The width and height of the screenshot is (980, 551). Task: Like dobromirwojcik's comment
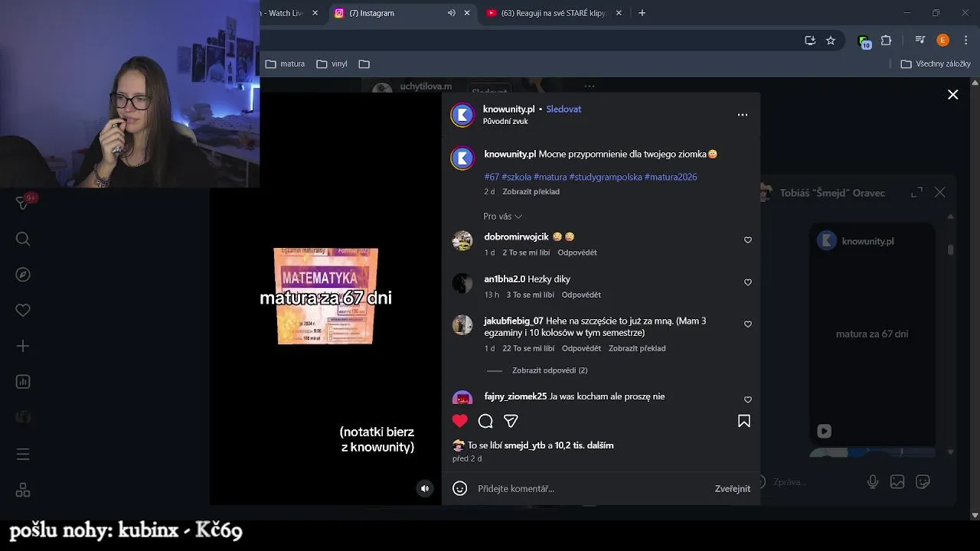coord(748,240)
